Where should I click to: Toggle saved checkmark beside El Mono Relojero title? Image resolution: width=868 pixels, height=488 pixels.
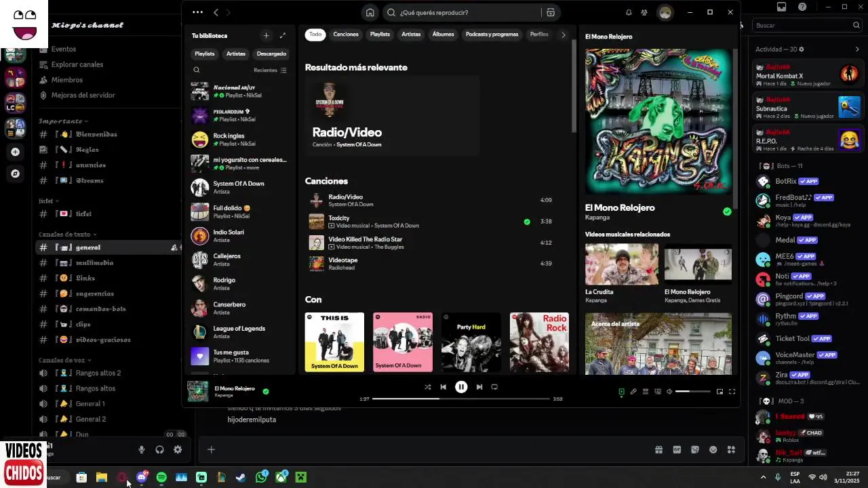(x=727, y=211)
